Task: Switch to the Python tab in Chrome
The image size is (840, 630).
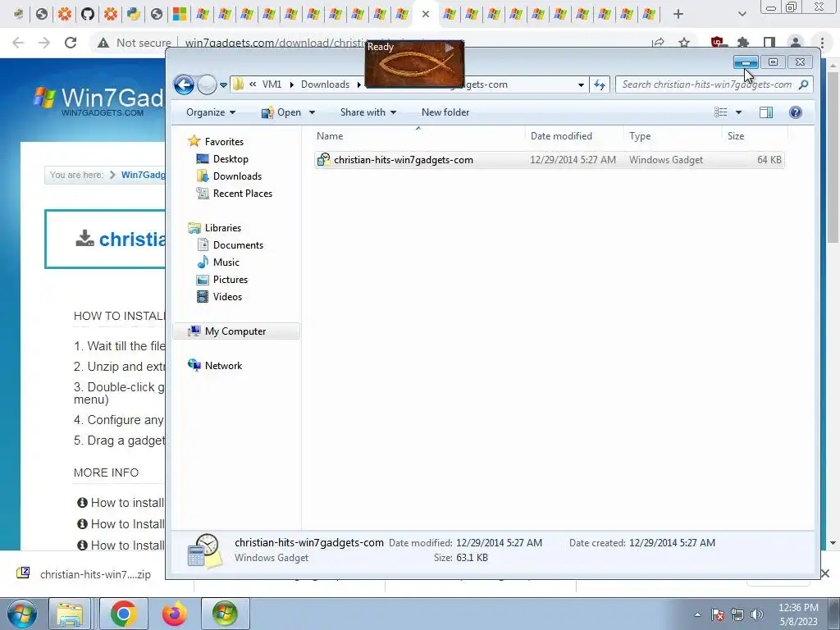Action: click(x=134, y=15)
